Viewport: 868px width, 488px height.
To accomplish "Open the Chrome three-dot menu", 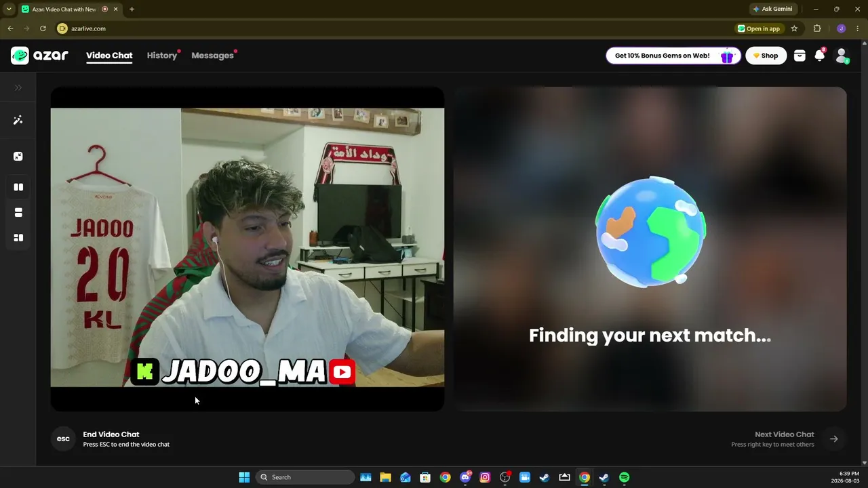I will (858, 28).
